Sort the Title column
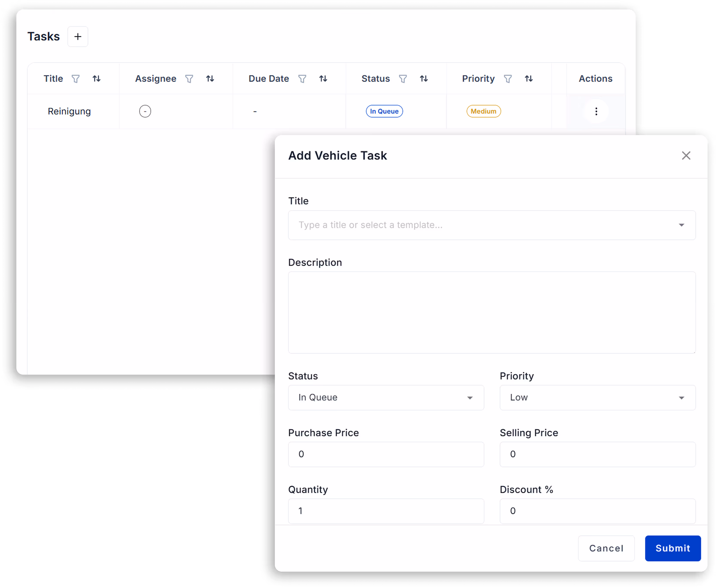717x588 pixels. (97, 79)
